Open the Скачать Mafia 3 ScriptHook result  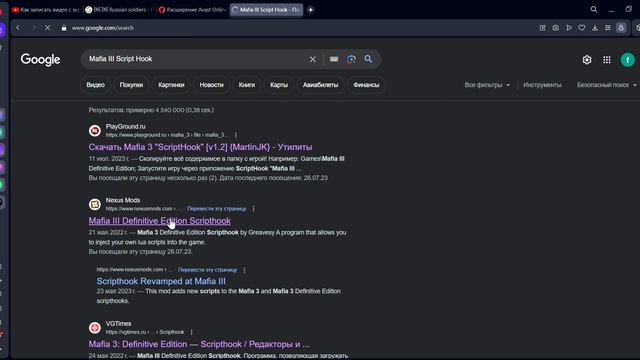pos(200,147)
